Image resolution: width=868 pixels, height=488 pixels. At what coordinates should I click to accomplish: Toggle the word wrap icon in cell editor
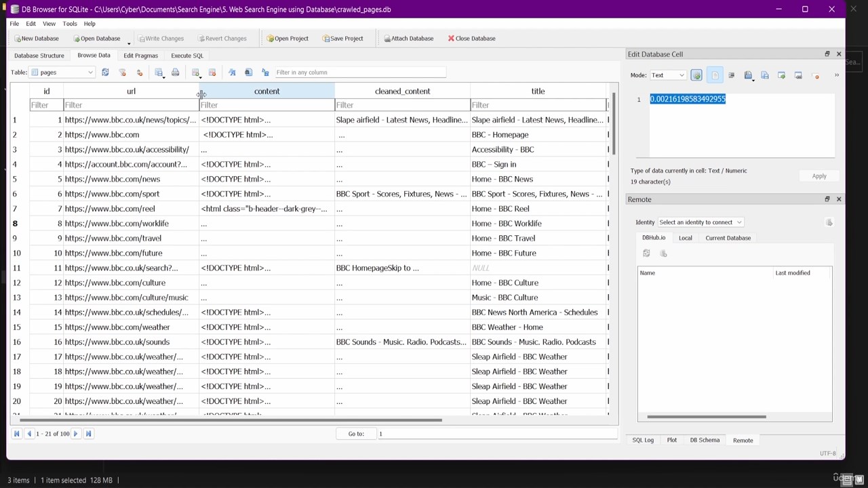tap(715, 75)
